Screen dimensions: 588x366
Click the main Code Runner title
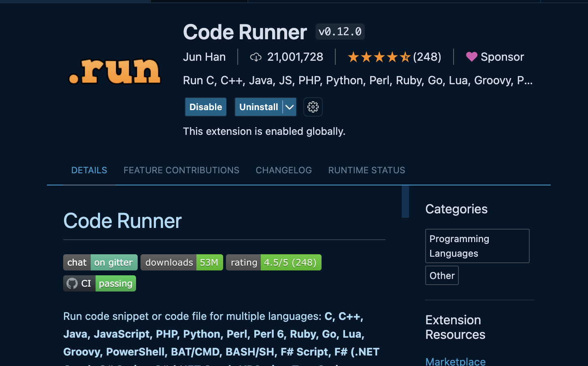point(245,32)
